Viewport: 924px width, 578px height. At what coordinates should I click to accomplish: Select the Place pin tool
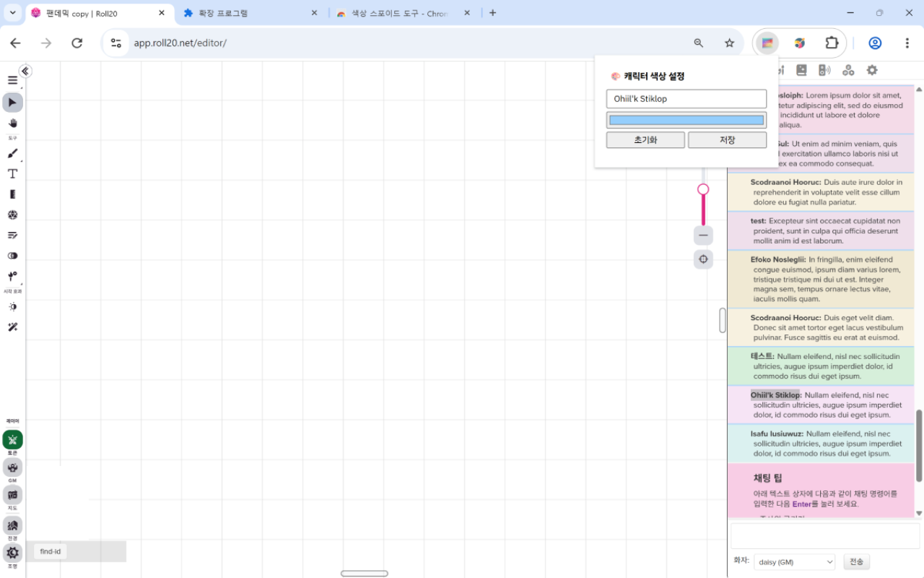[x=12, y=276]
